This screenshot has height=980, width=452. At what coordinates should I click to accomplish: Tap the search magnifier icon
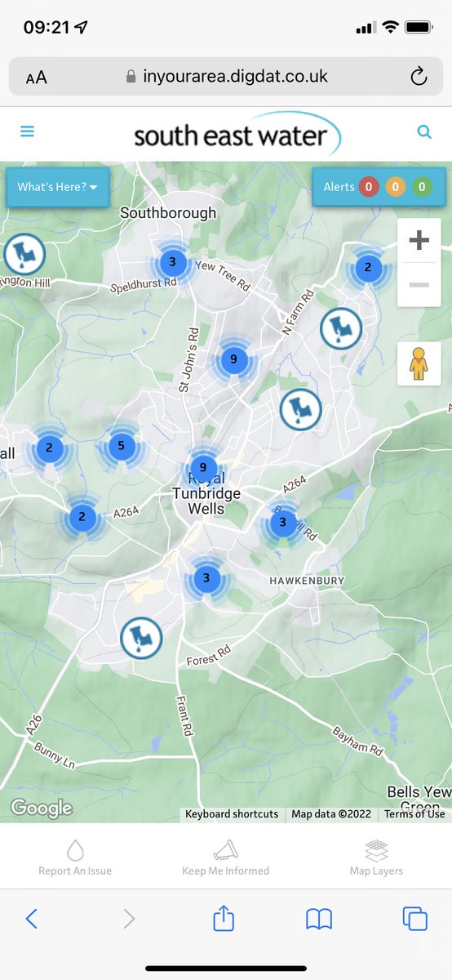pos(424,131)
